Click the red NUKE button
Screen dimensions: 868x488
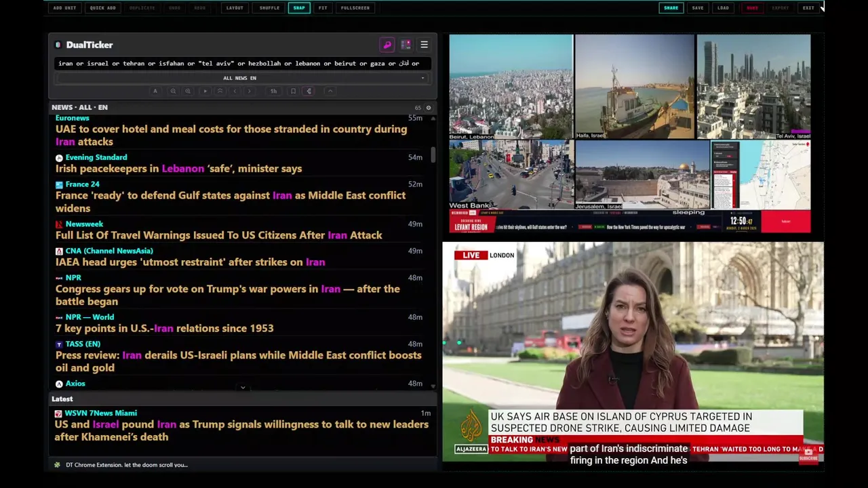tap(752, 8)
